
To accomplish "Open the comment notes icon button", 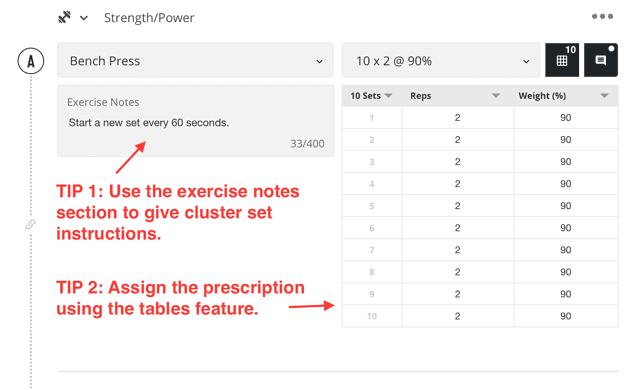I will [601, 60].
